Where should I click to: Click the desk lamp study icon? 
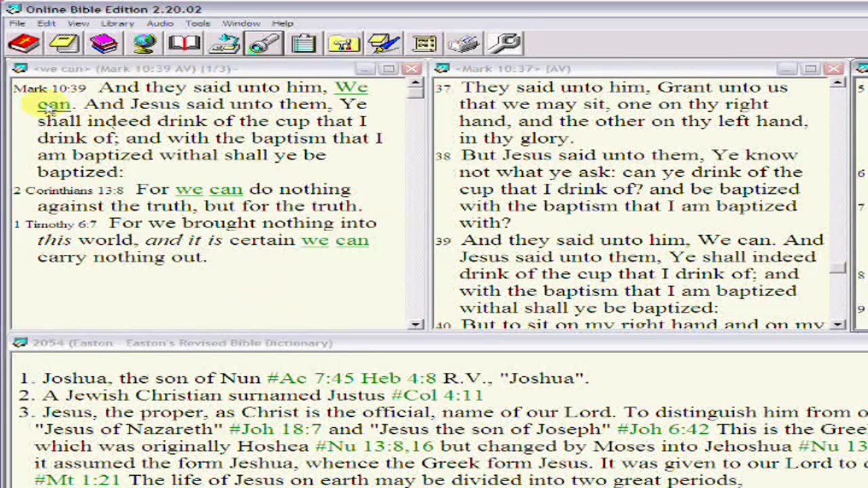(224, 44)
